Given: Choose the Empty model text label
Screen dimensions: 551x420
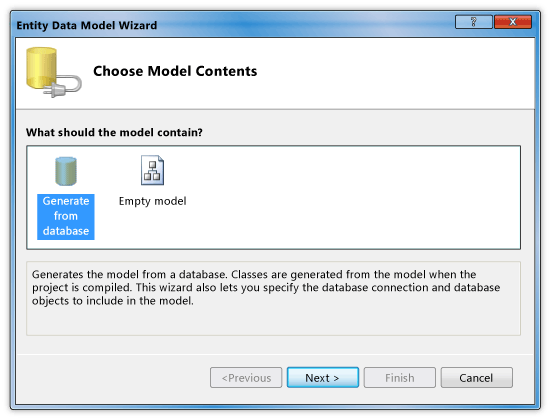Looking at the screenshot, I should click(x=153, y=201).
